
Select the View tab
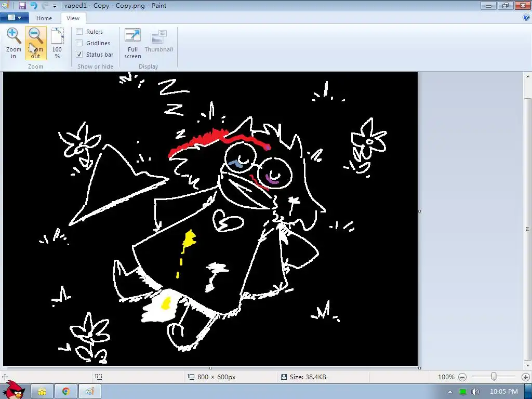(x=73, y=18)
